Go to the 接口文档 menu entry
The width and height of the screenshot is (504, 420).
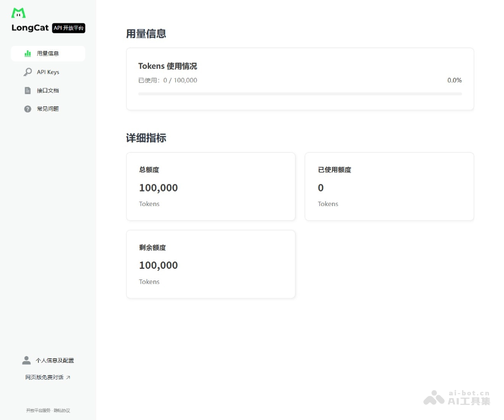tap(48, 91)
